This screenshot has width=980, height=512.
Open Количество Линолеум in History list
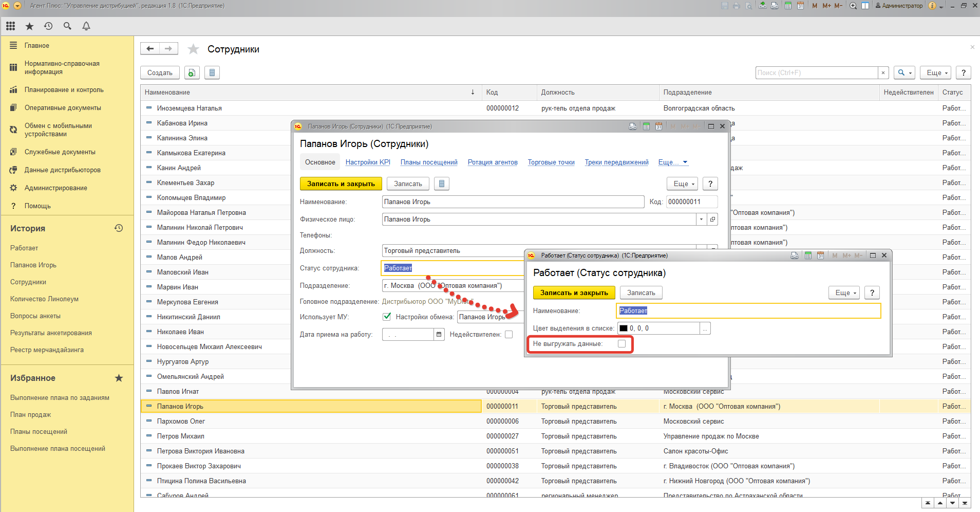(x=44, y=299)
